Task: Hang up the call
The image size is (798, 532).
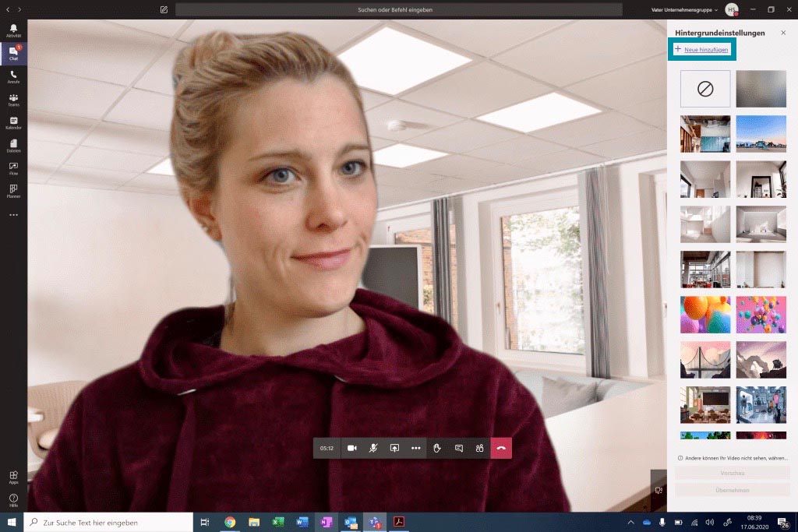Action: coord(501,448)
